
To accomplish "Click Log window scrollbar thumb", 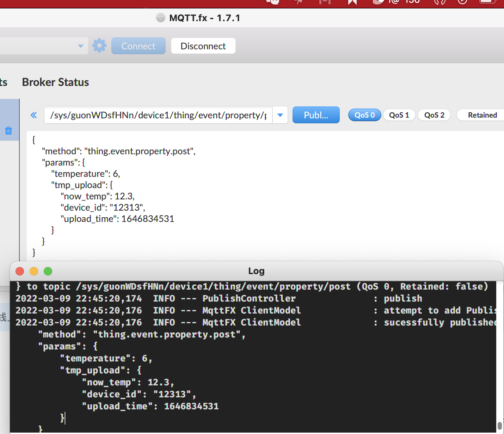I will [500, 426].
